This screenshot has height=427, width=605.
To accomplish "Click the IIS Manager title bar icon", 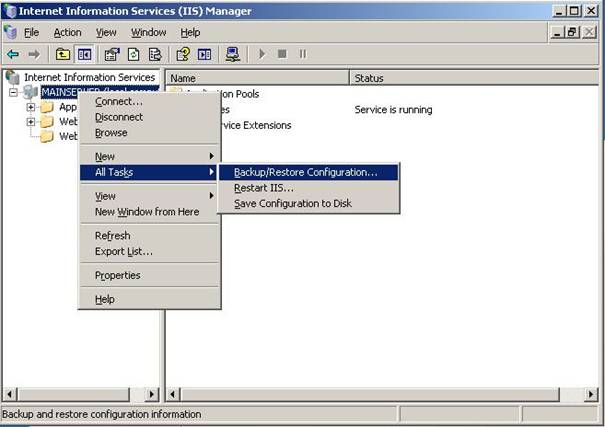I will tap(10, 11).
